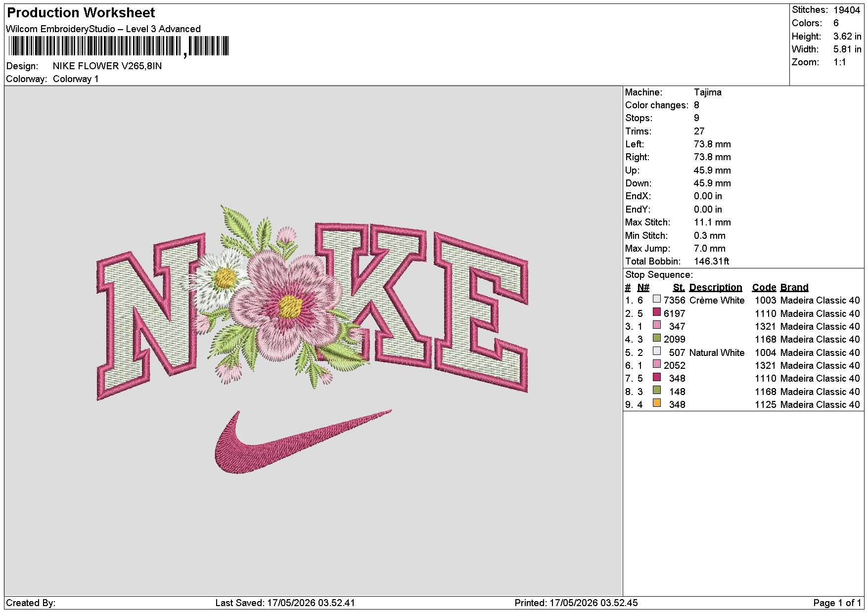This screenshot has width=868, height=613.
Task: Click the 'Production Worksheet' title
Action: 81,13
